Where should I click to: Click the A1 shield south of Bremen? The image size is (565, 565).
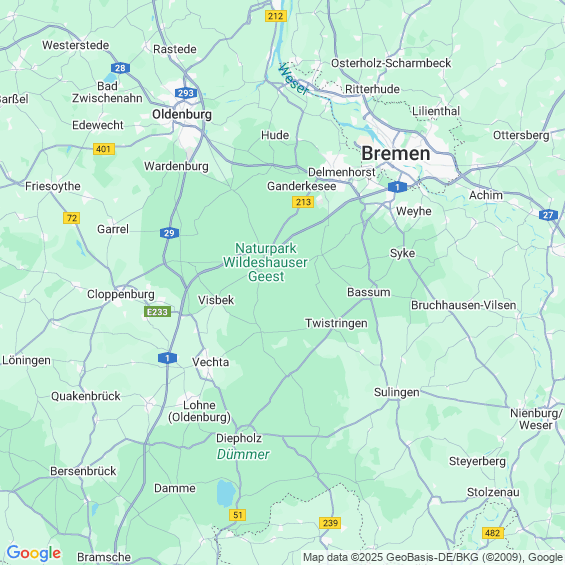point(397,187)
